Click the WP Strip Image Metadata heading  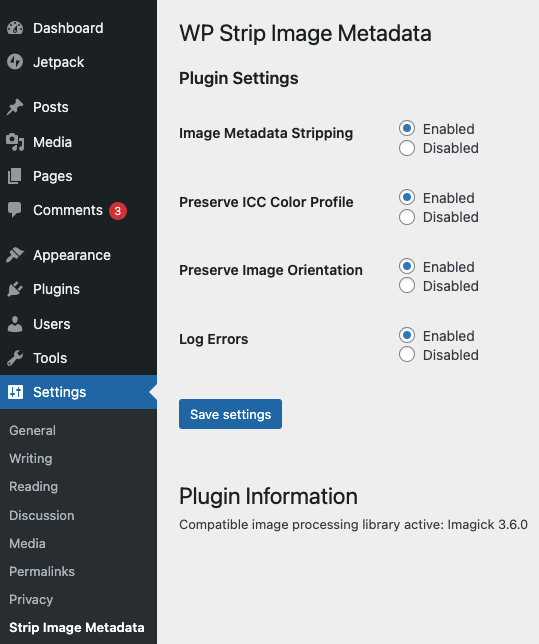tap(305, 33)
